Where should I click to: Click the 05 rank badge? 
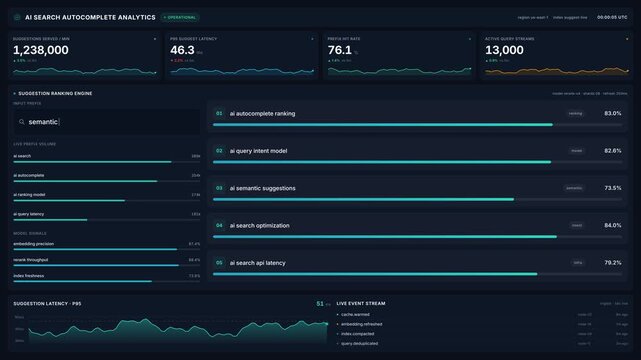219,263
